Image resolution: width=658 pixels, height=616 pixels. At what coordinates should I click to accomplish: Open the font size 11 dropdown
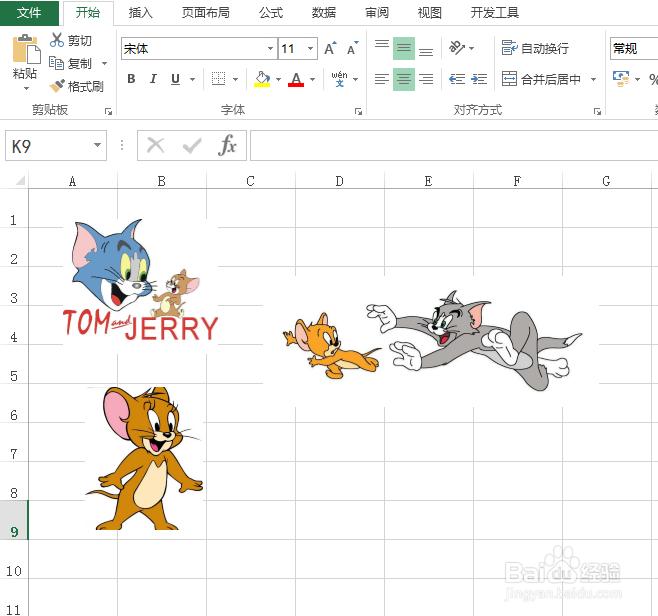pos(310,49)
